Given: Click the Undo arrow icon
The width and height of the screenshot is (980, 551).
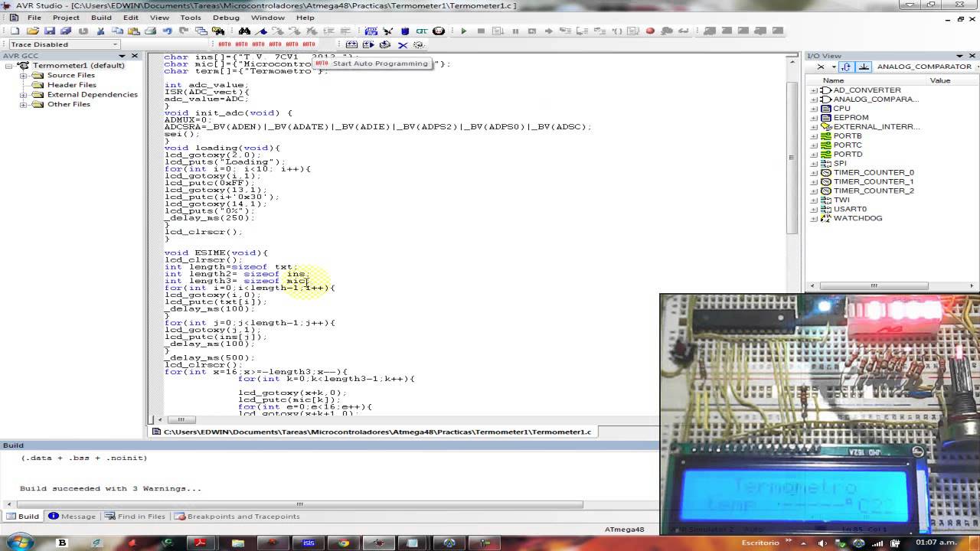Looking at the screenshot, I should [x=167, y=31].
